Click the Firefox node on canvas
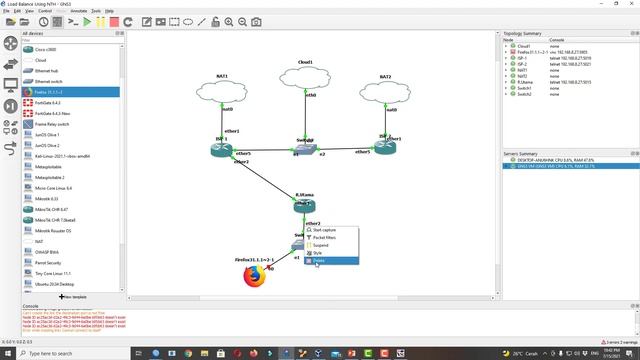 [x=254, y=276]
